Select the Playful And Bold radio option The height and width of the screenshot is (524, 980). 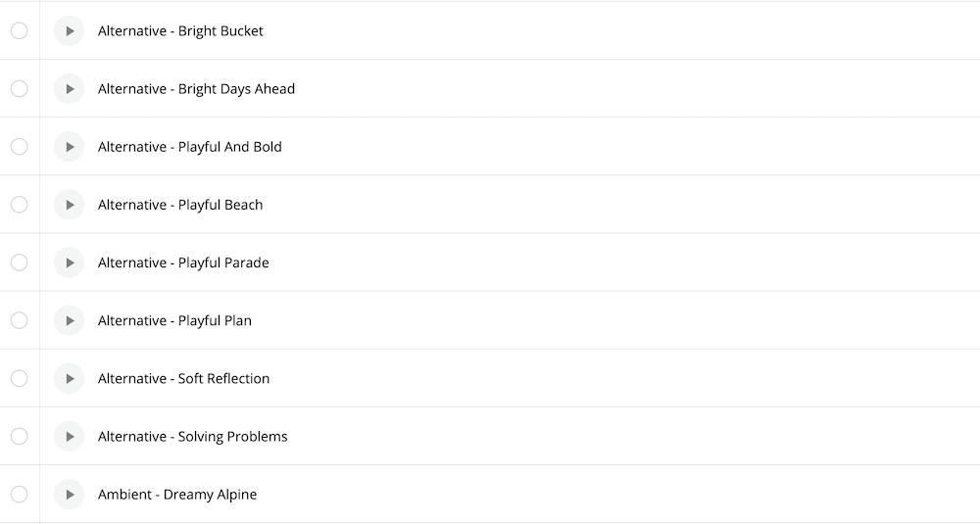(x=19, y=147)
